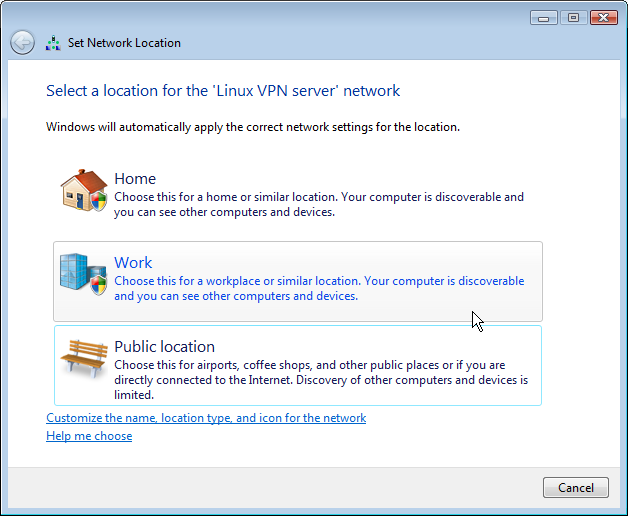Click the Cancel button
The width and height of the screenshot is (628, 516).
pos(576,488)
